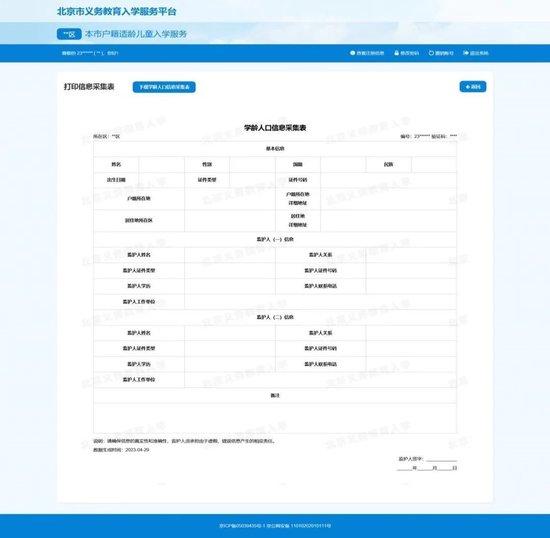The width and height of the screenshot is (550, 538).
Task: Click the arrow icon inside the 返回 button
Action: 468,87
